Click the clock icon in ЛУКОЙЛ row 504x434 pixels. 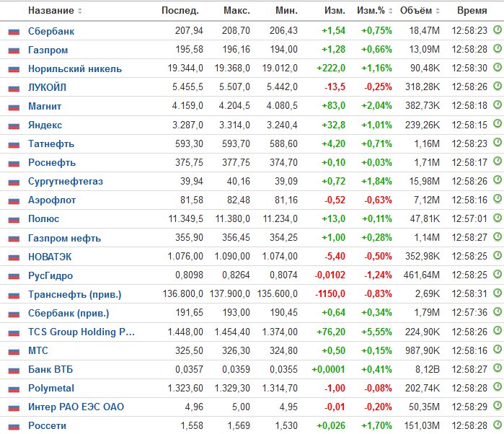click(498, 86)
